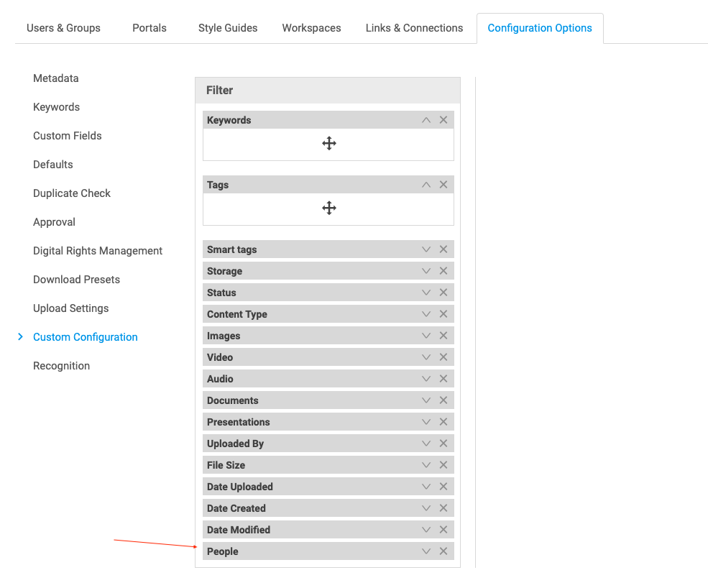
Task: Remove the Video filter
Action: 443,357
